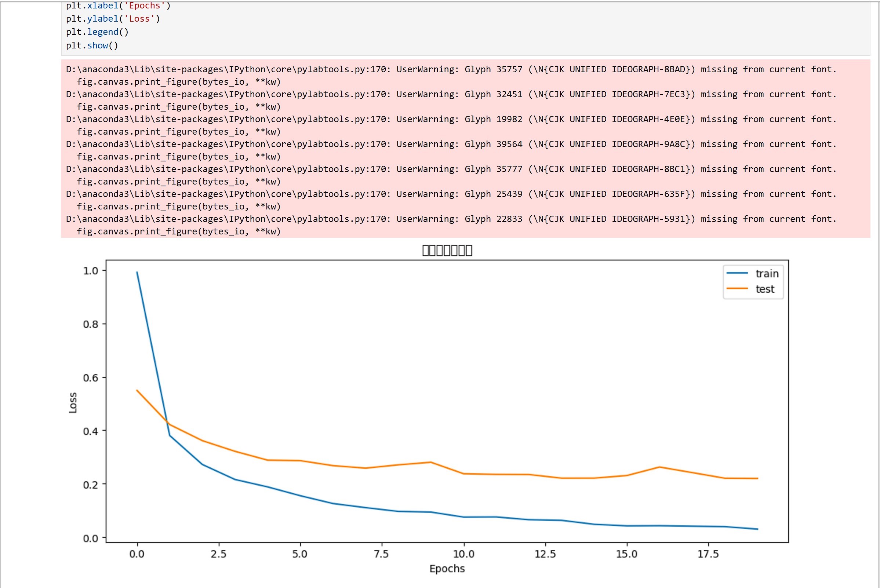Click the rotated Loss y-axis label
The height and width of the screenshot is (588, 880).
click(73, 403)
